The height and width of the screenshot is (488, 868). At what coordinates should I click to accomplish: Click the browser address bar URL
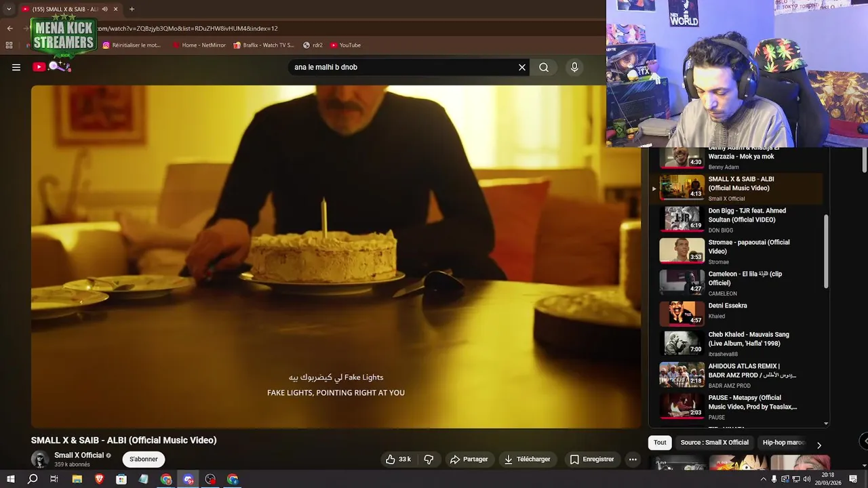pyautogui.click(x=188, y=28)
